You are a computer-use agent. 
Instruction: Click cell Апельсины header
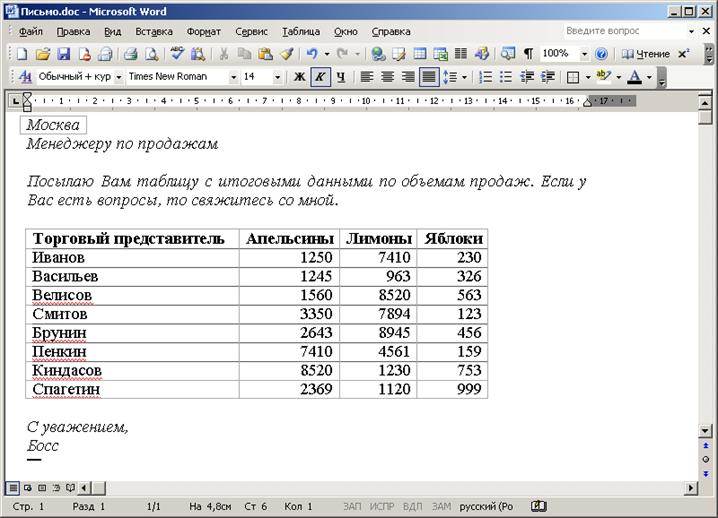(289, 239)
